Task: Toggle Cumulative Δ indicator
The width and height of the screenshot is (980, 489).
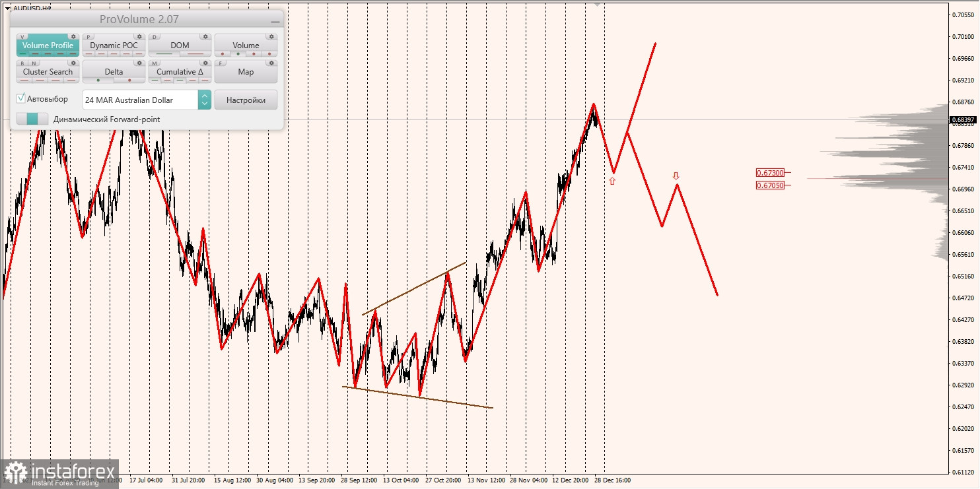Action: click(x=180, y=72)
